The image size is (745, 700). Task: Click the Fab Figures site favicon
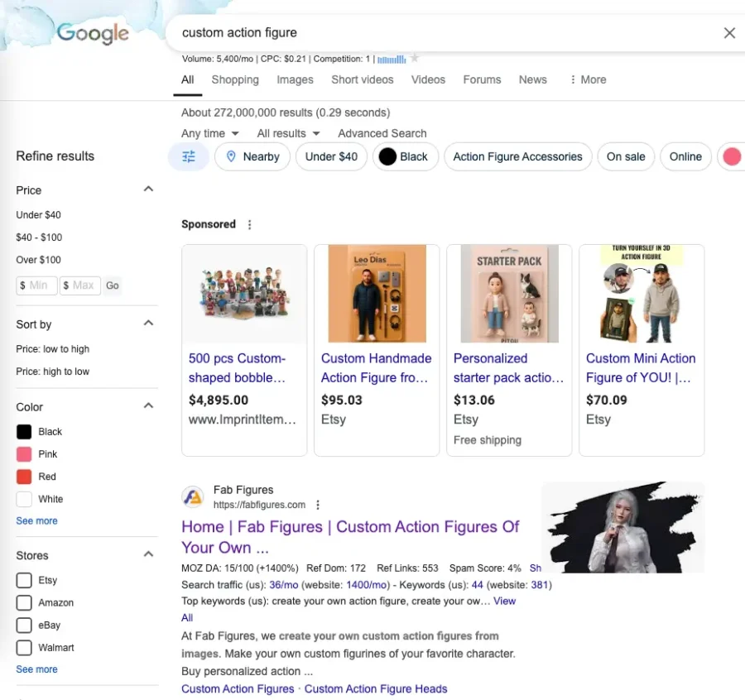click(193, 496)
